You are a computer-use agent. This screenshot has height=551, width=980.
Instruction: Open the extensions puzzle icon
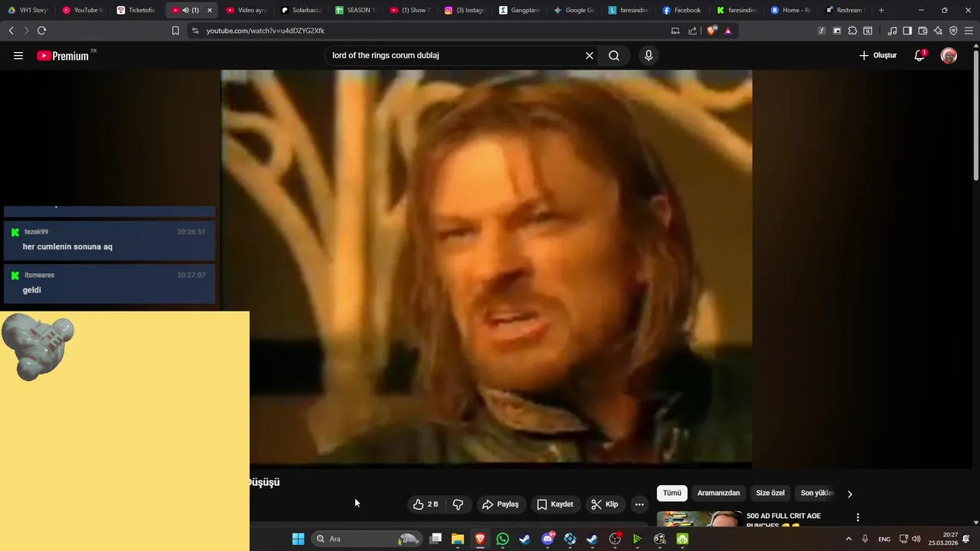[852, 31]
